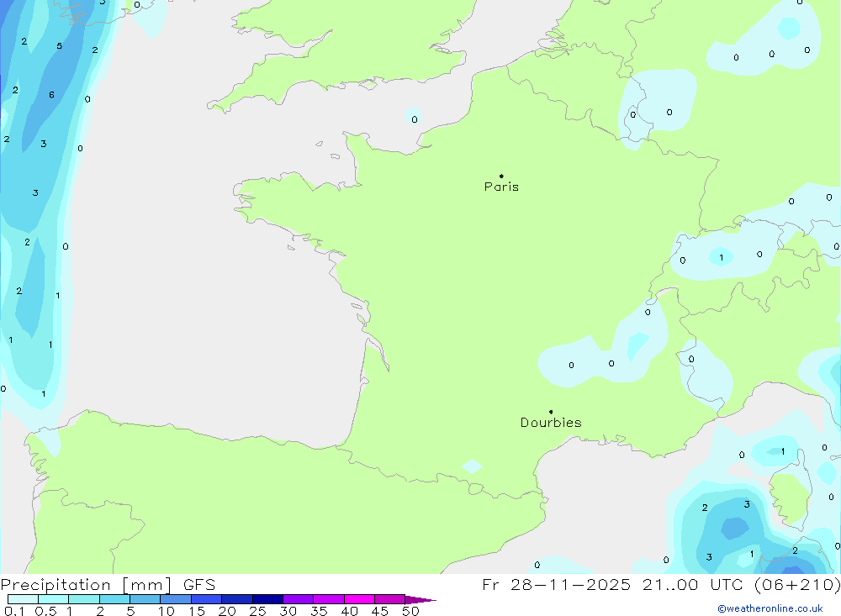Click the legend's over-50 arrow tip
Viewport: 841px width, 616px height.
pyautogui.click(x=421, y=600)
